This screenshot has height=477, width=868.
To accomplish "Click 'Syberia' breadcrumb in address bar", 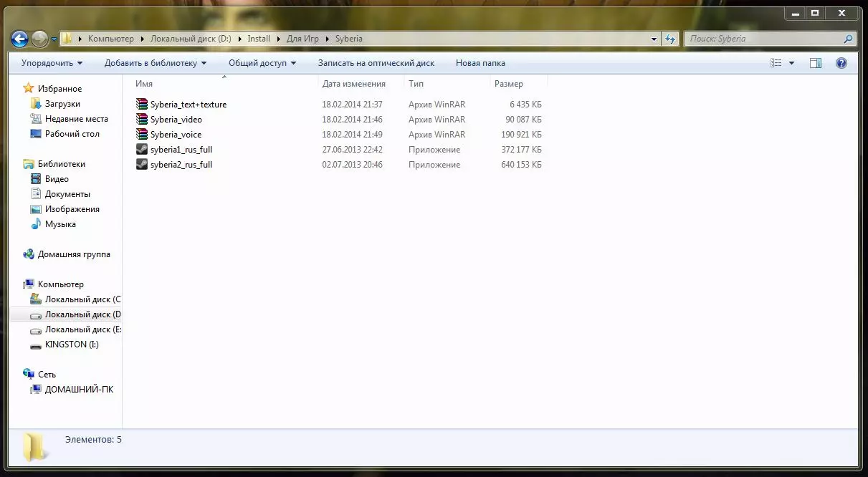I will click(x=348, y=39).
